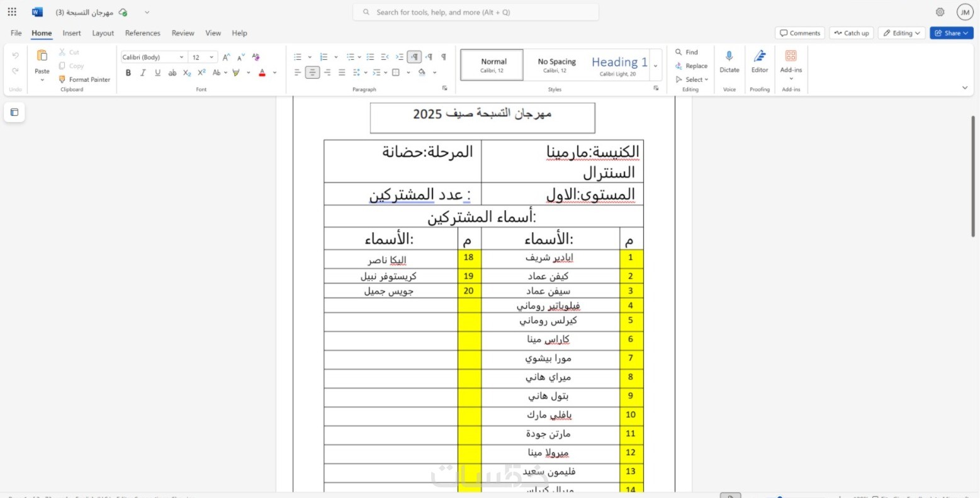Increase the paragraph indent
This screenshot has width=980, height=498.
click(399, 57)
